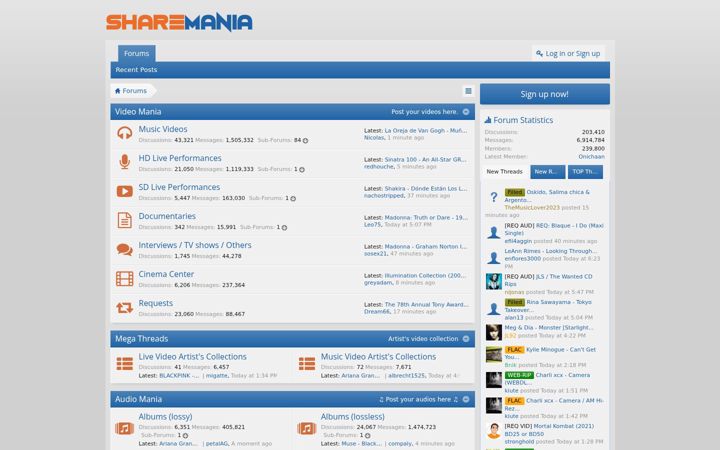This screenshot has width=720, height=450.
Task: Open the Forums breadcrumb link
Action: pyautogui.click(x=135, y=91)
